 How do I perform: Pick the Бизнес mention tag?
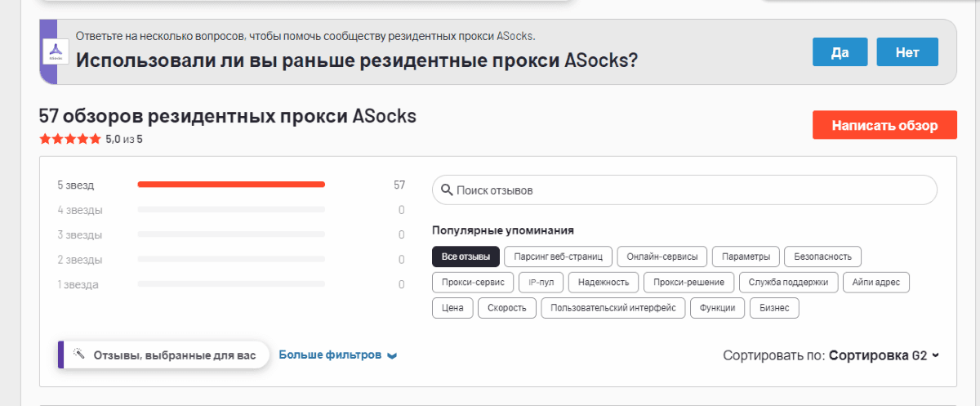point(774,308)
